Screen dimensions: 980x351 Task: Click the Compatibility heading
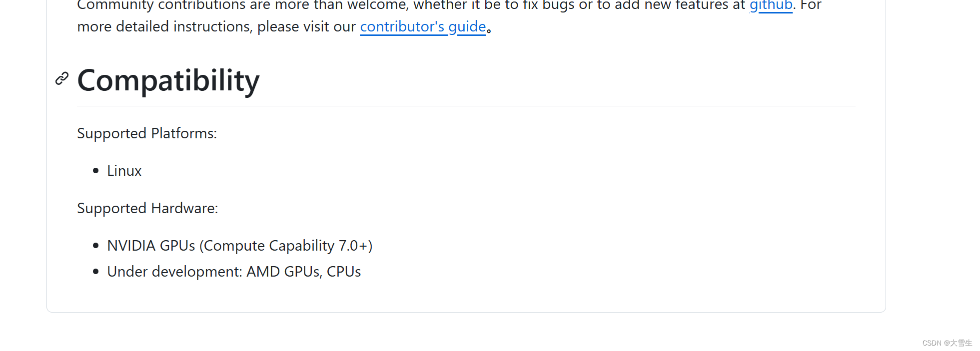pos(168,80)
